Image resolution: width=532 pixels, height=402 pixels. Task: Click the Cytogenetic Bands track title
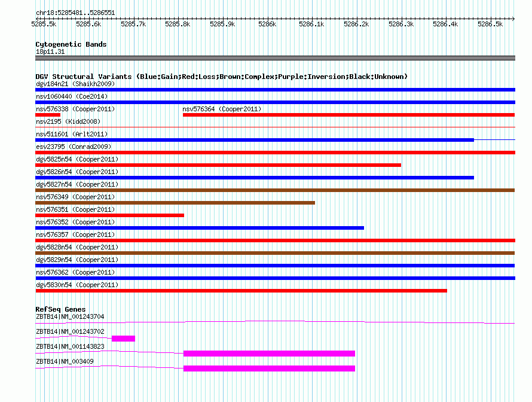(71, 44)
